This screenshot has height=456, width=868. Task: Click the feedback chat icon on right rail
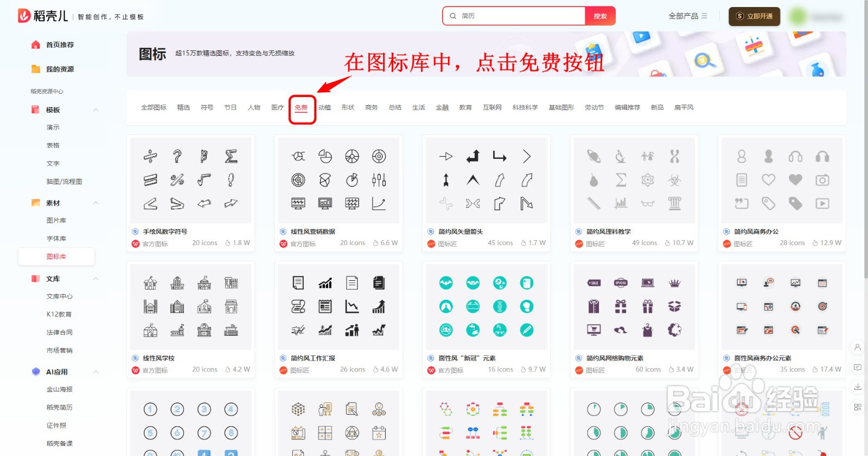[x=858, y=368]
